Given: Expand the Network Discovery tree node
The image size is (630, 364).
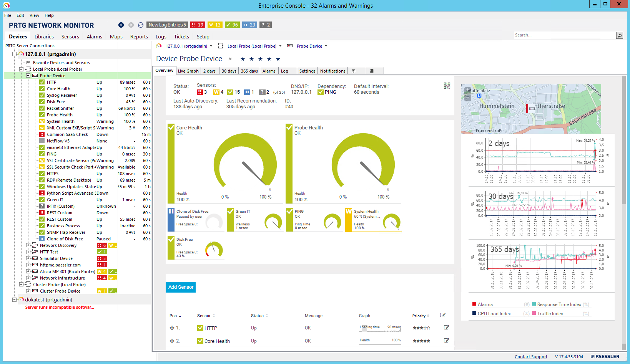Looking at the screenshot, I should [x=28, y=245].
